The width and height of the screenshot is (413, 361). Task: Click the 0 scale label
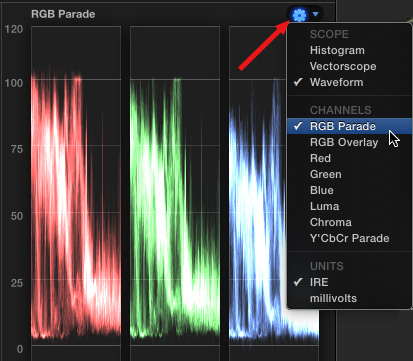click(20, 349)
